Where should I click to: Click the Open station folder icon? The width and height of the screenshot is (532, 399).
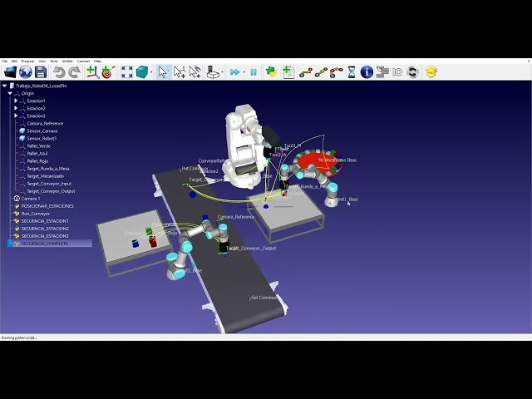[x=10, y=72]
